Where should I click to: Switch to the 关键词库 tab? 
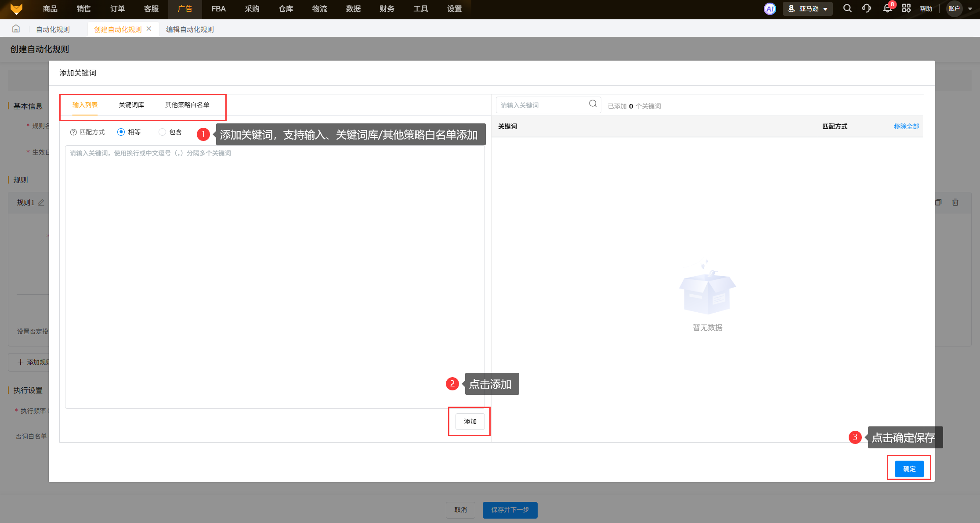[x=131, y=105]
